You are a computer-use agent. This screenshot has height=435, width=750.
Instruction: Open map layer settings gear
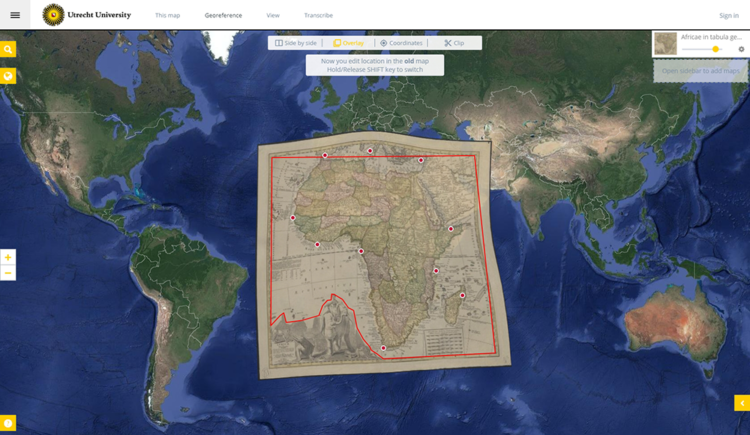point(741,49)
